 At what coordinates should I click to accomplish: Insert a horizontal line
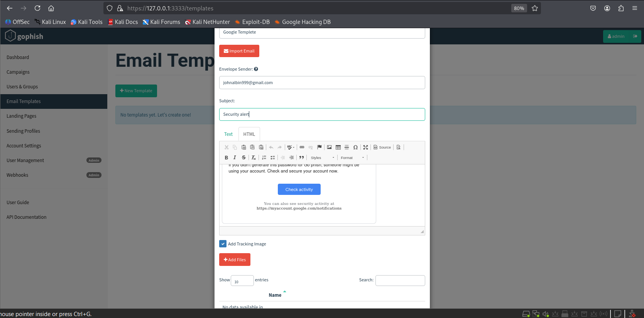pyautogui.click(x=347, y=147)
